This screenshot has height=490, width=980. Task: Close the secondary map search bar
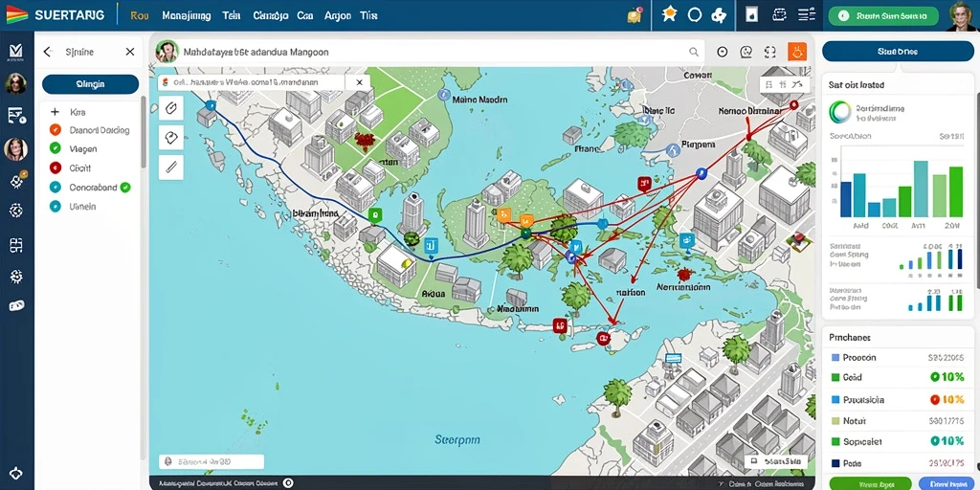tap(360, 82)
